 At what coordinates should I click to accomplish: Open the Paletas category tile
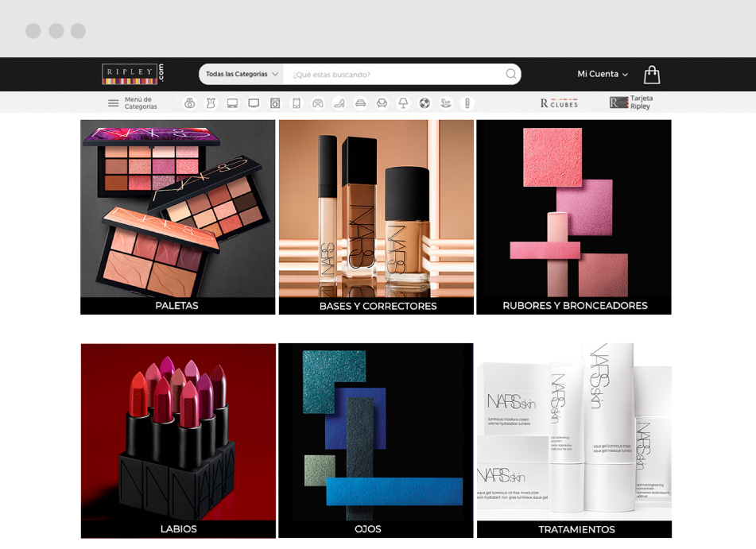(x=178, y=217)
